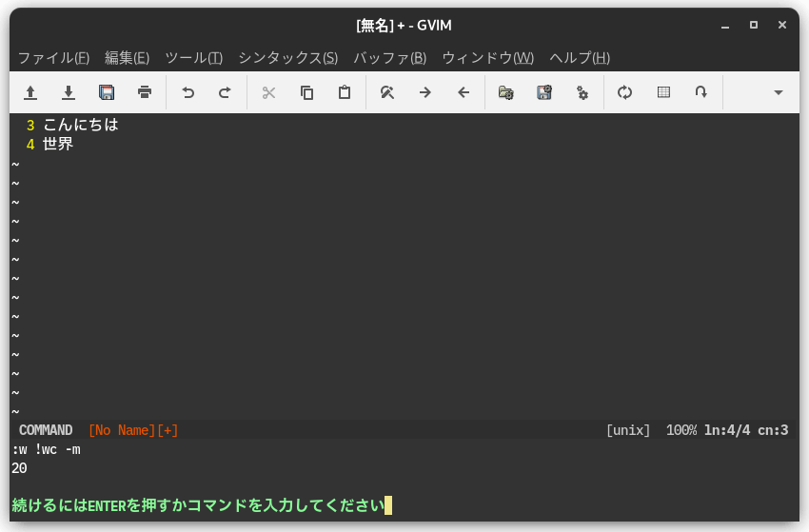Click line number 3 in gutter
809x532 pixels.
(30, 126)
